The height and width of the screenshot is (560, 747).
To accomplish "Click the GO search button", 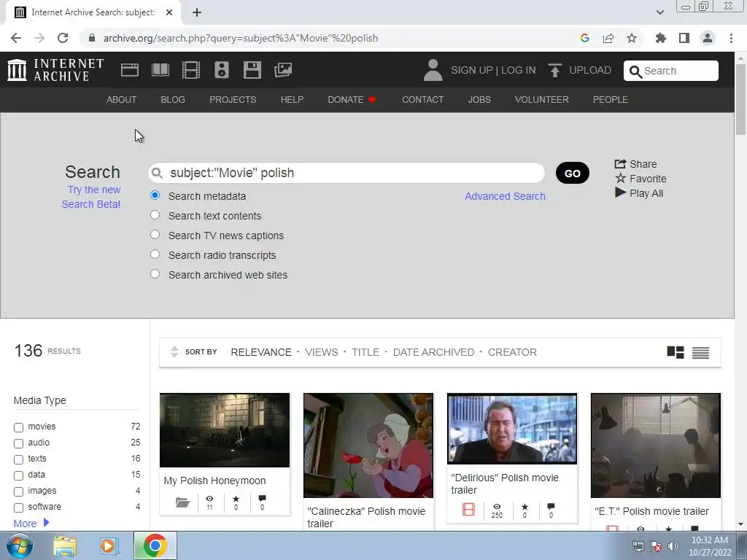I will tap(572, 173).
